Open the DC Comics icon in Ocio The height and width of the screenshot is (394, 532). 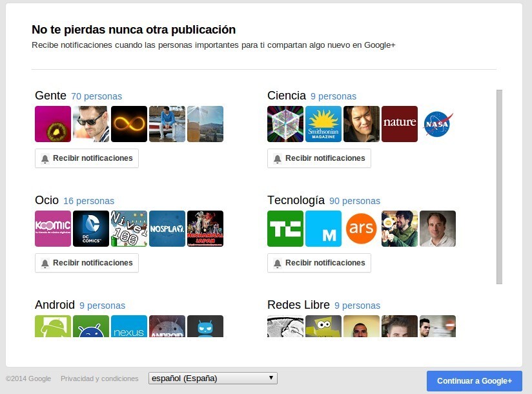pos(91,229)
